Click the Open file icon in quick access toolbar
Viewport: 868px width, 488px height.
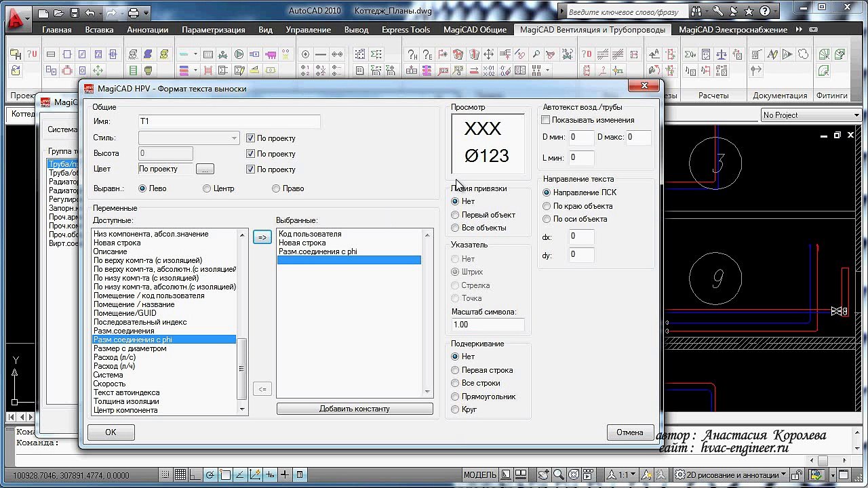[x=59, y=13]
